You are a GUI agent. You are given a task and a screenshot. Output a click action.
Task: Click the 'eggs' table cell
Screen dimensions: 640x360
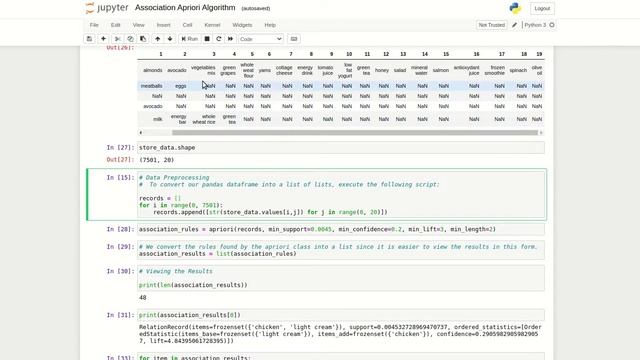coord(181,86)
